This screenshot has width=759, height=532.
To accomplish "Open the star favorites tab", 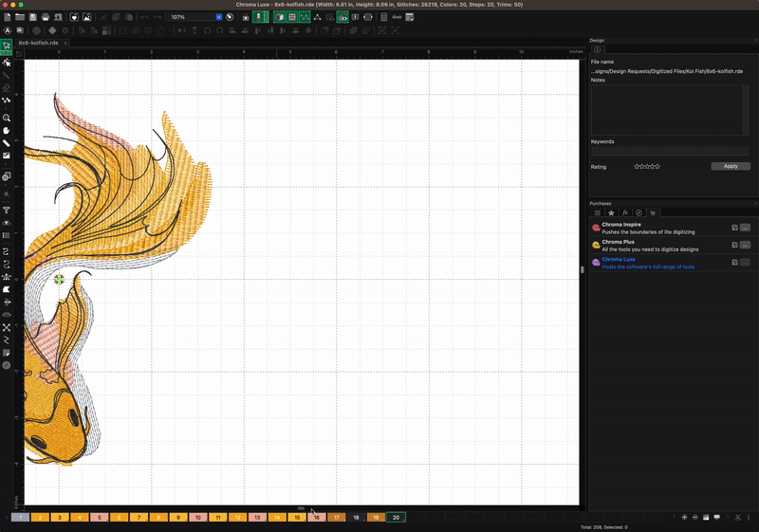I will point(611,212).
